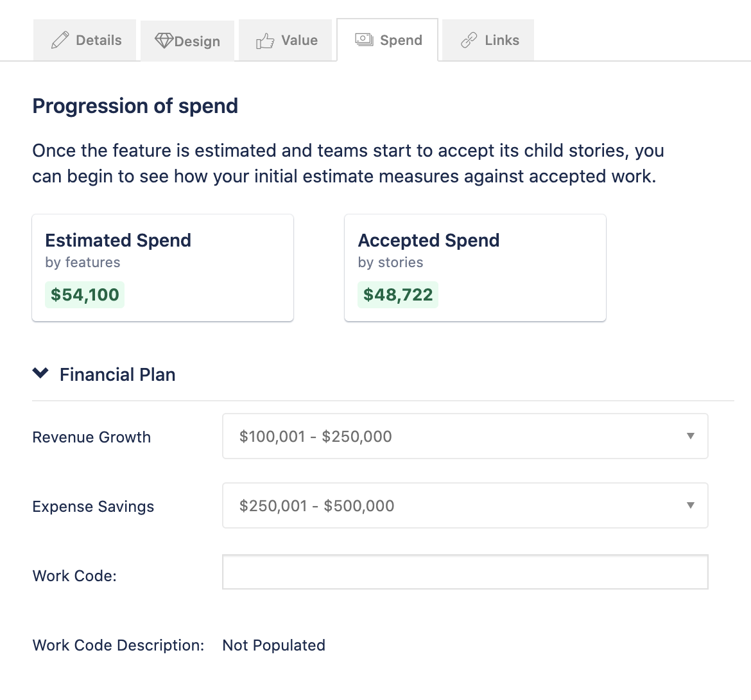This screenshot has width=751, height=700.
Task: Click the Financial Plan heading
Action: click(x=117, y=374)
